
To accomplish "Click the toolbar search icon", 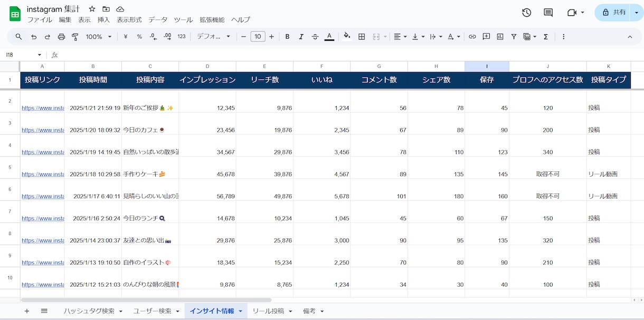I will point(18,37).
